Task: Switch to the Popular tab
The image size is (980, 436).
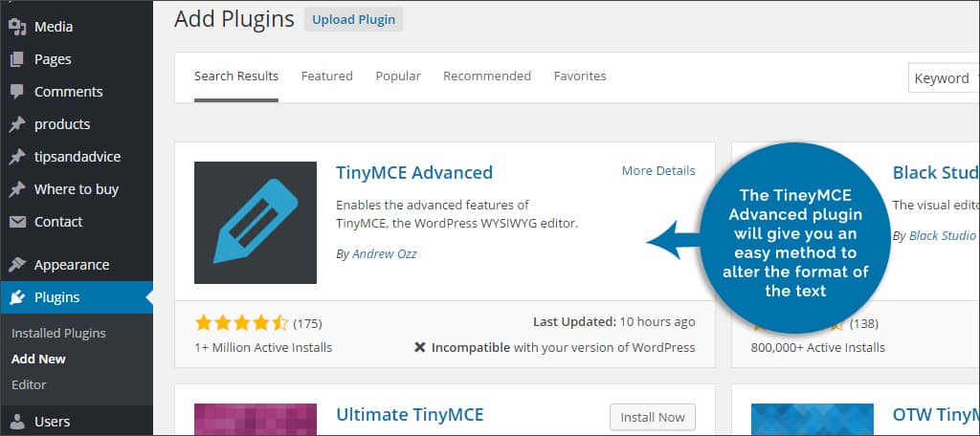Action: click(x=398, y=76)
